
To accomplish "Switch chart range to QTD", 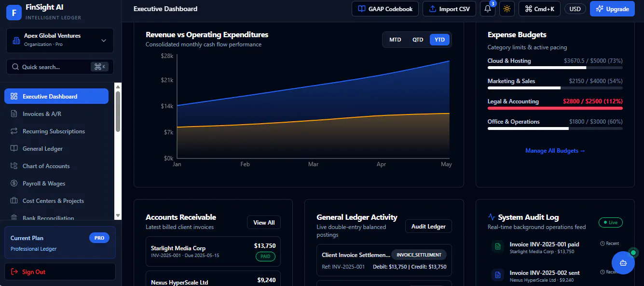I will coord(418,40).
